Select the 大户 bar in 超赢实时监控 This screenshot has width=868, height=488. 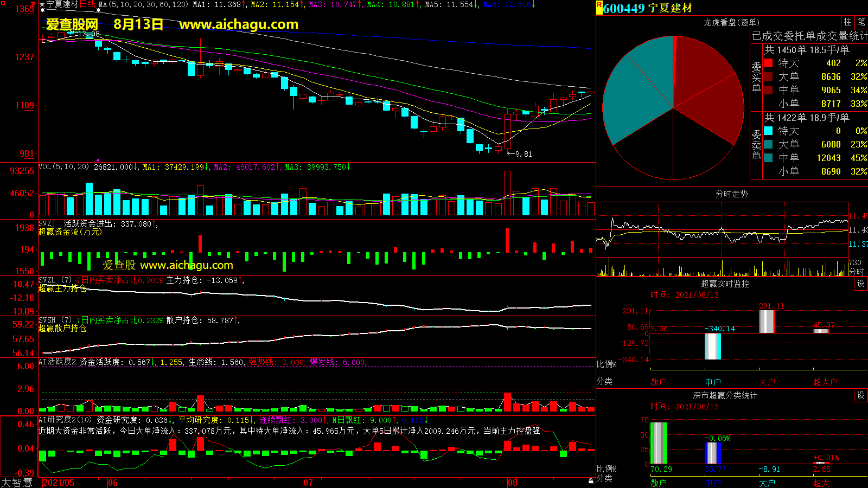767,321
